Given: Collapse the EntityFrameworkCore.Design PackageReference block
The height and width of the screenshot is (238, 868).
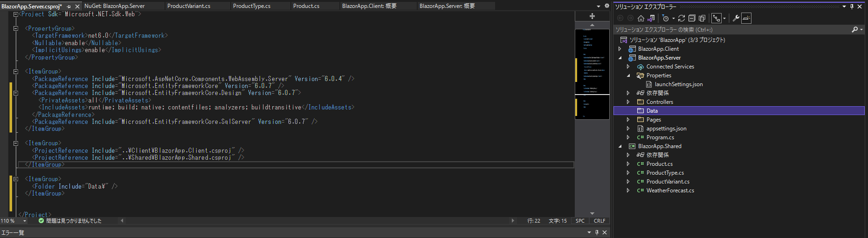Looking at the screenshot, I should point(15,93).
